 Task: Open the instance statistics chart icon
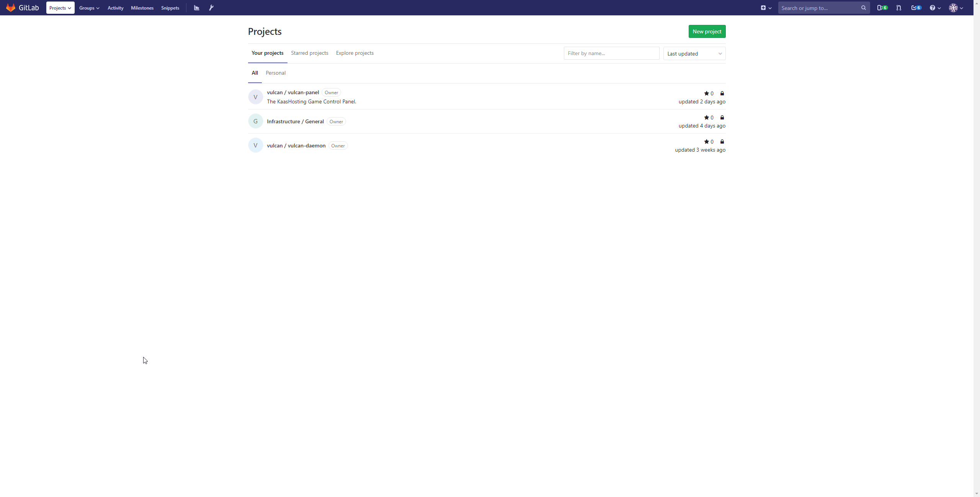pyautogui.click(x=197, y=8)
